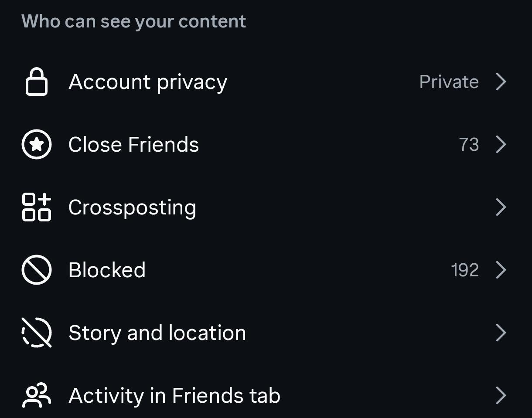Click the Who can see your content heading
The width and height of the screenshot is (532, 418).
pos(133,21)
